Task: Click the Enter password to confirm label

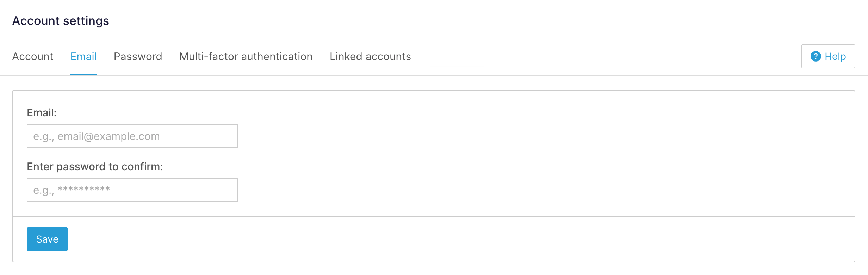Action: (95, 166)
